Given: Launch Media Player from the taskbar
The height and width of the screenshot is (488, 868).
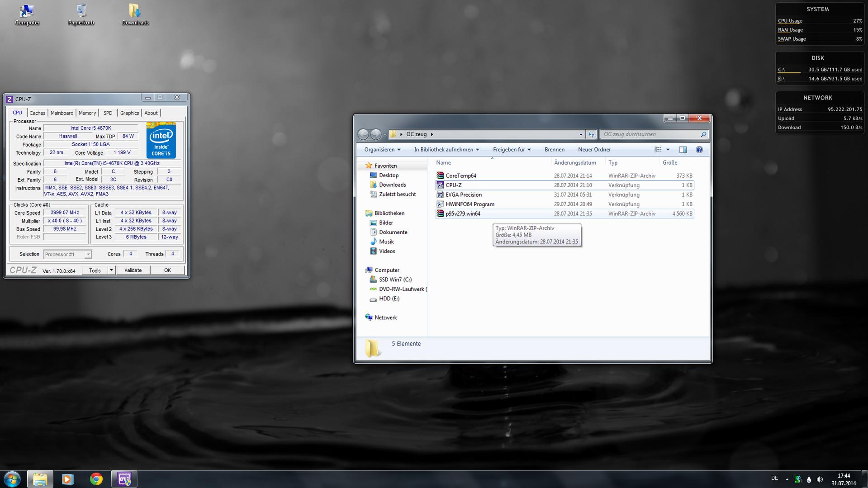Looking at the screenshot, I should coord(68,479).
